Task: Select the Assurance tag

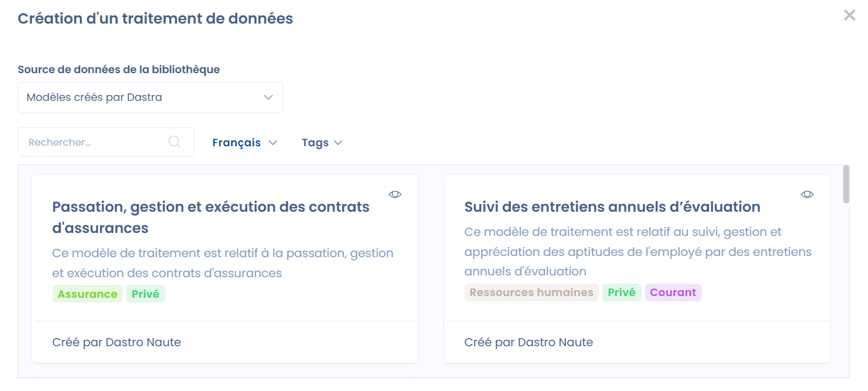Action: pyautogui.click(x=87, y=294)
